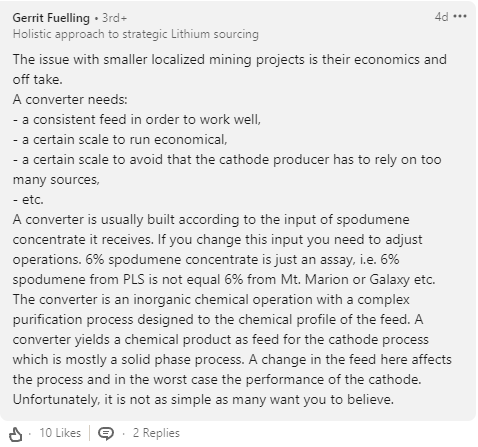This screenshot has height=447, width=478.
Task: Open Gerrit Fuelling's profile name link
Action: [x=51, y=18]
